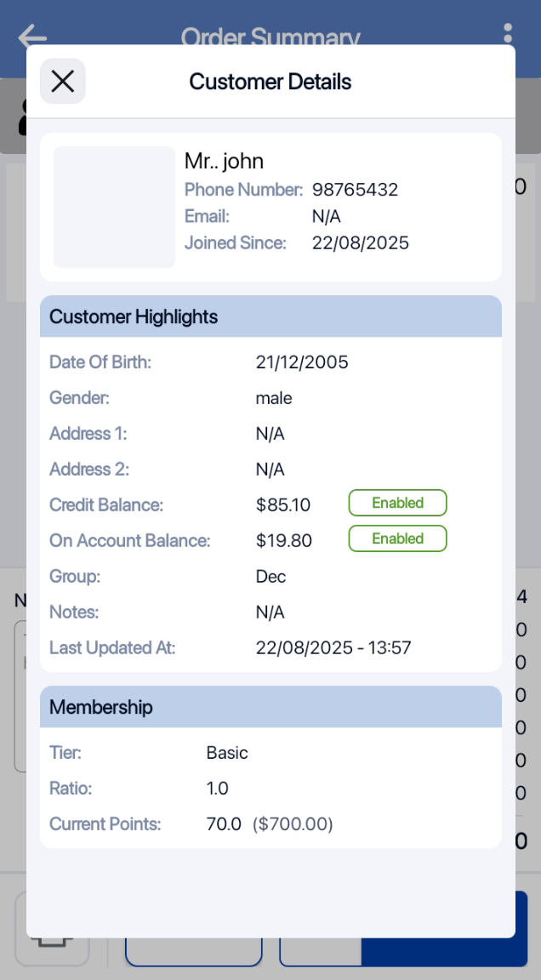Close the Customer Details dialog
The width and height of the screenshot is (541, 980).
tap(63, 82)
